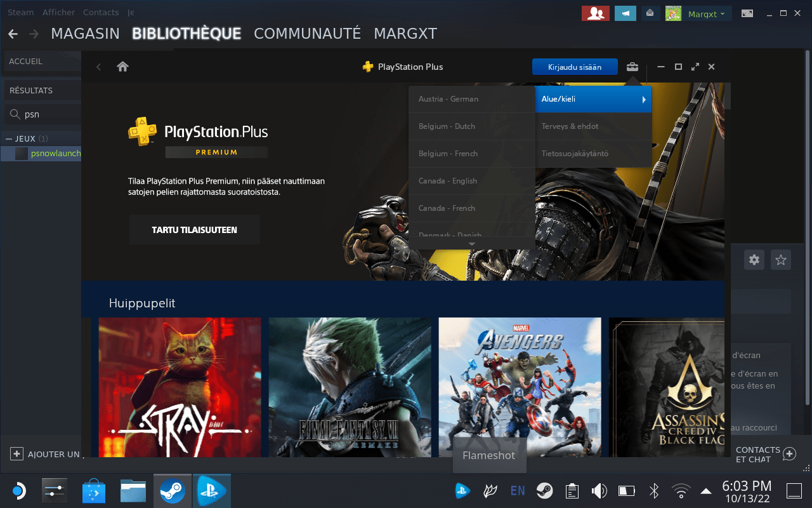Go back in PlayStation Plus window

point(98,67)
